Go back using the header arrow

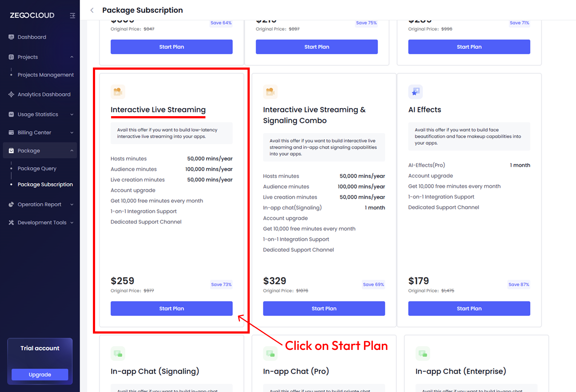(x=92, y=10)
